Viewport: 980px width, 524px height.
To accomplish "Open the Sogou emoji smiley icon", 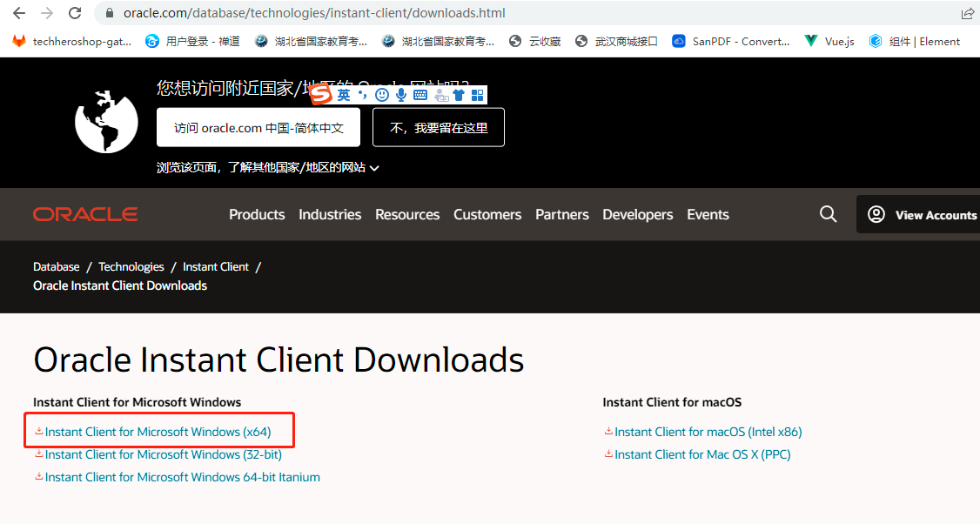I will [382, 95].
